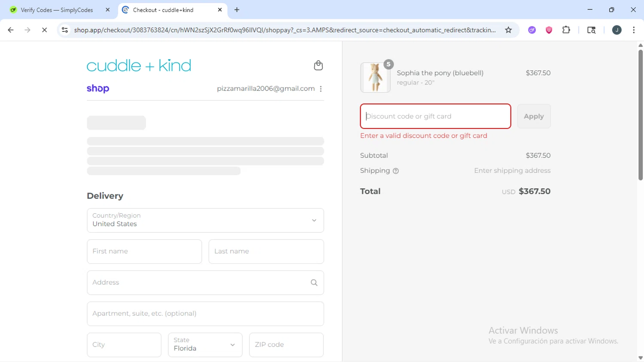The height and width of the screenshot is (362, 644).
Task: Click the Apply discount button
Action: click(x=534, y=116)
